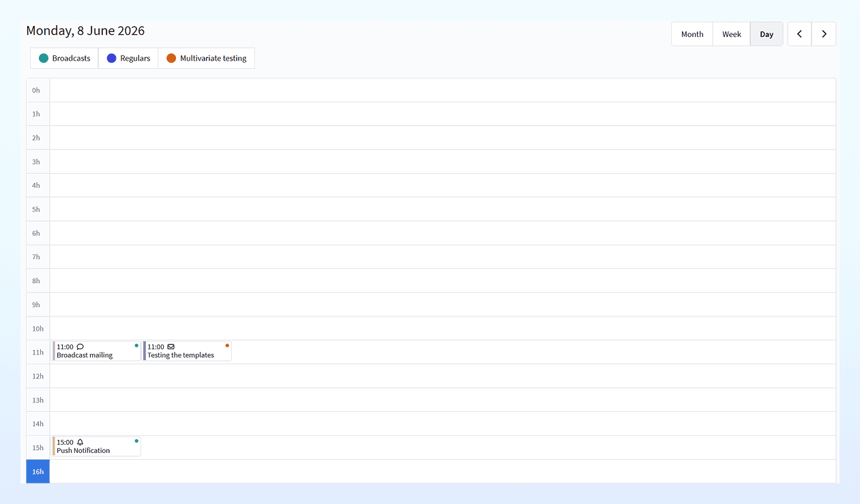Switch to the Month view
860x504 pixels.
coord(692,34)
